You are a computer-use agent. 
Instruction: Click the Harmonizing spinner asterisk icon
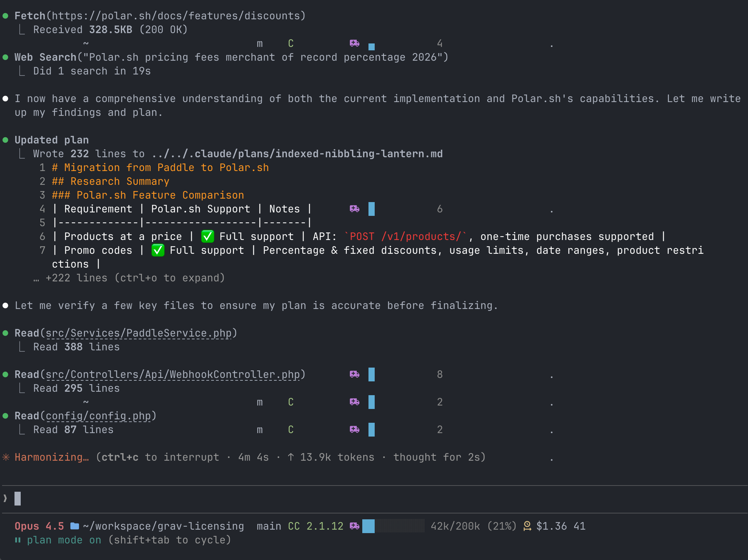click(6, 457)
